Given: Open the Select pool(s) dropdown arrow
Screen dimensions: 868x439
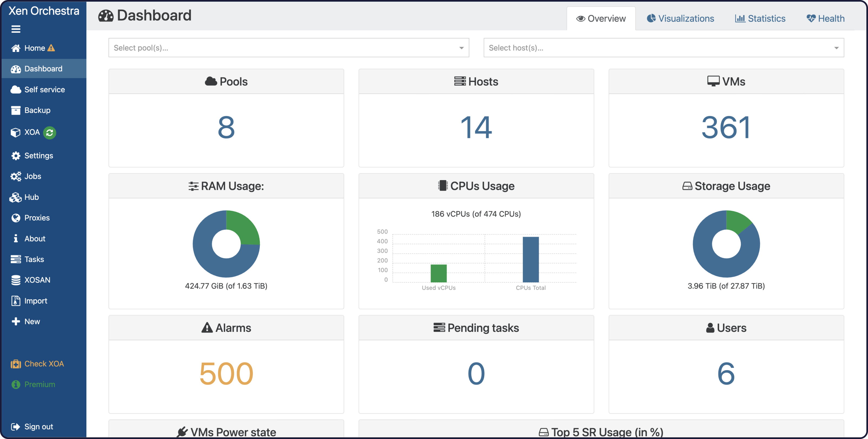Looking at the screenshot, I should pos(461,48).
